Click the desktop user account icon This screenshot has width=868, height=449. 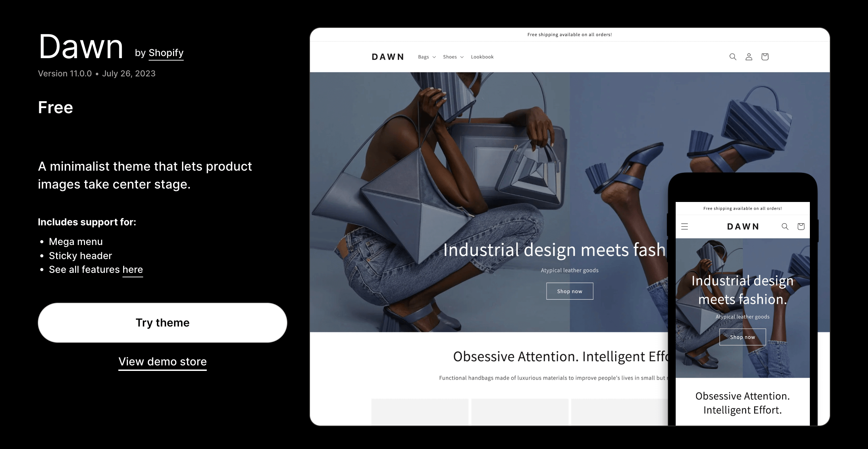pos(749,57)
